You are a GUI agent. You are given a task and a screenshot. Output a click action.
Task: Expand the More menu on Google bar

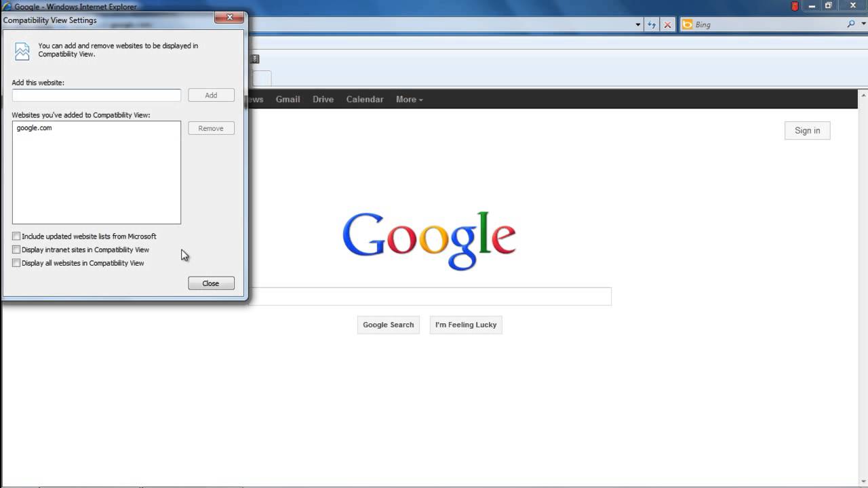(409, 99)
